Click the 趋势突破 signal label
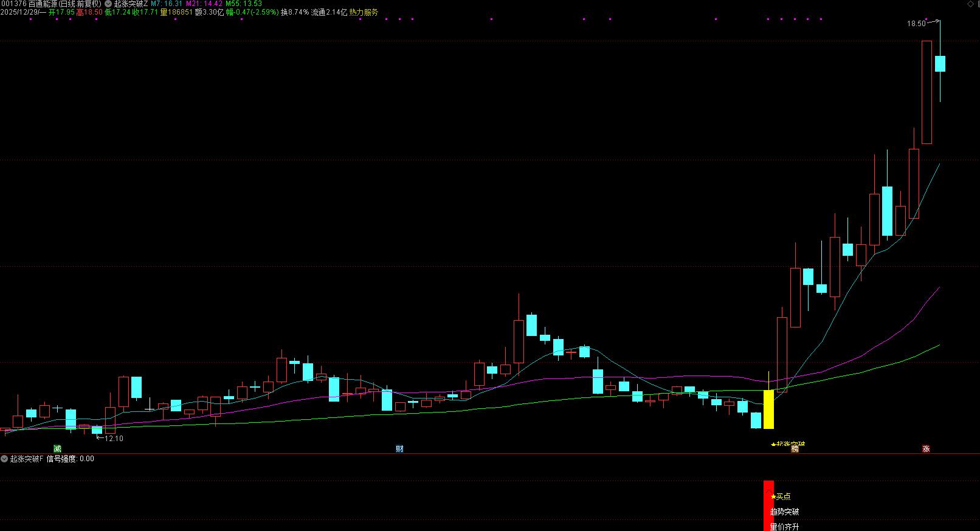This screenshot has width=980, height=531. (x=784, y=512)
